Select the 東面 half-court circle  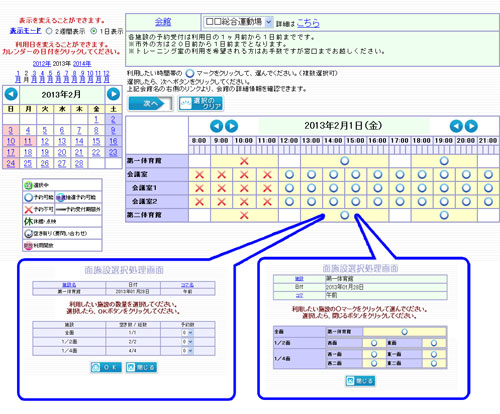tap(434, 343)
